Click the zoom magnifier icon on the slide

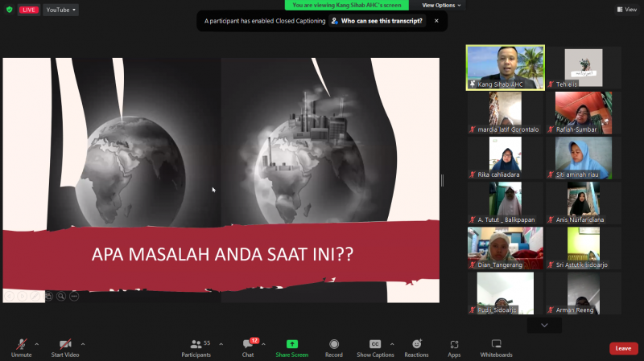pos(61,296)
